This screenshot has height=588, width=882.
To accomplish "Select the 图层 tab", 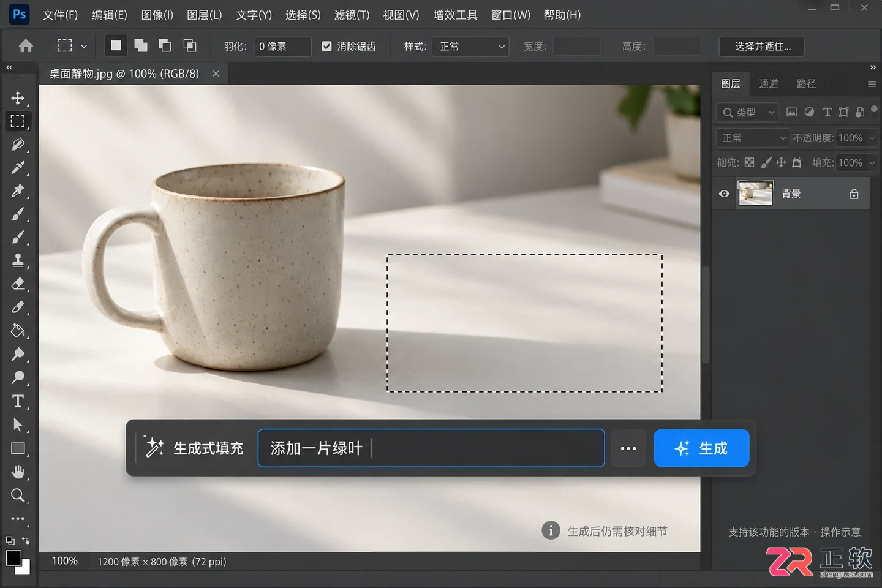I will pos(731,84).
